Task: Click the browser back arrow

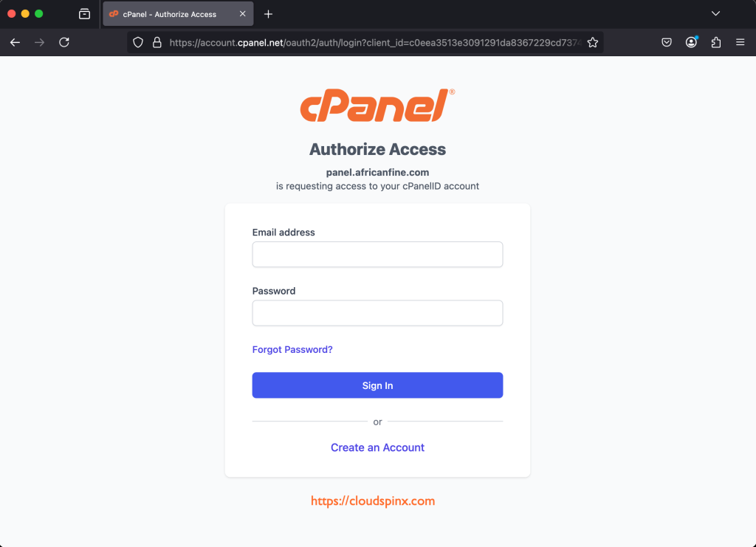Action: click(x=15, y=42)
